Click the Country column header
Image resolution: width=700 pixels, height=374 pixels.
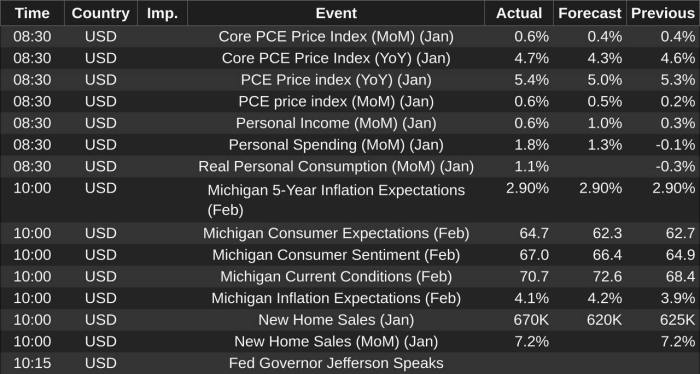pyautogui.click(x=100, y=13)
